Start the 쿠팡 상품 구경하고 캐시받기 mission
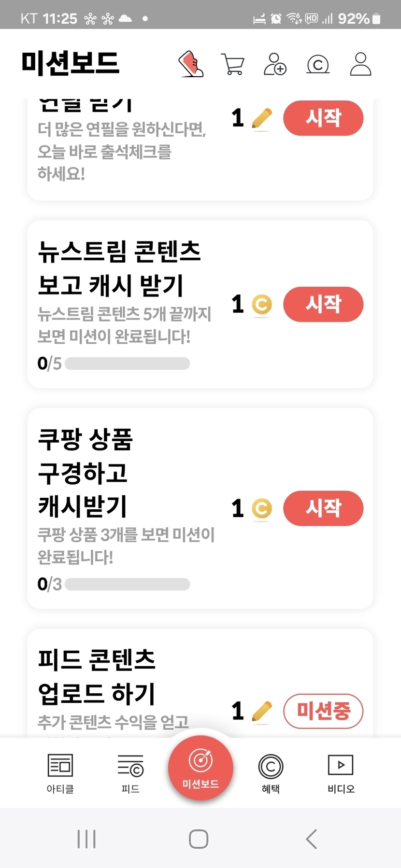Viewport: 401px width, 868px height. click(323, 508)
